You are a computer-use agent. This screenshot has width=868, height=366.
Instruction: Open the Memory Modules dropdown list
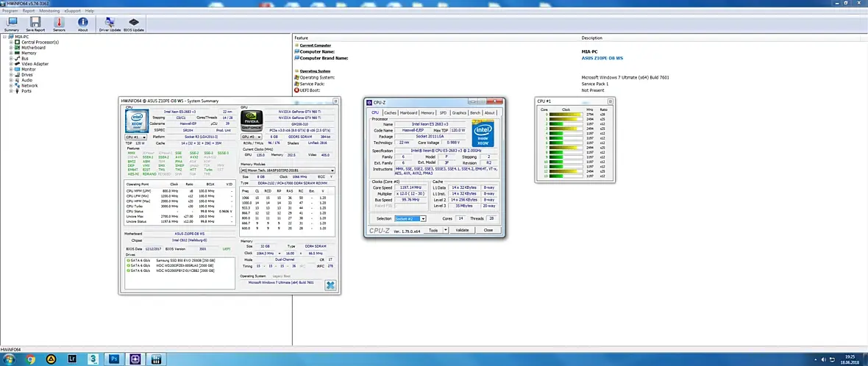coord(287,171)
